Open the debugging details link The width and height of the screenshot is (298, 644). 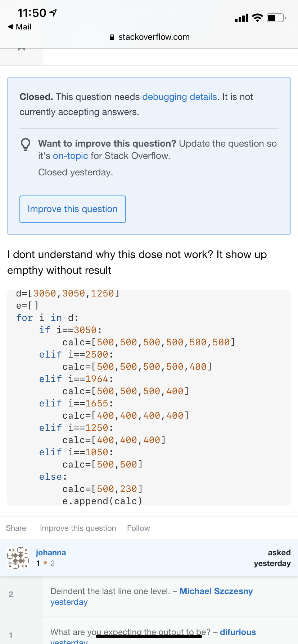tap(180, 97)
